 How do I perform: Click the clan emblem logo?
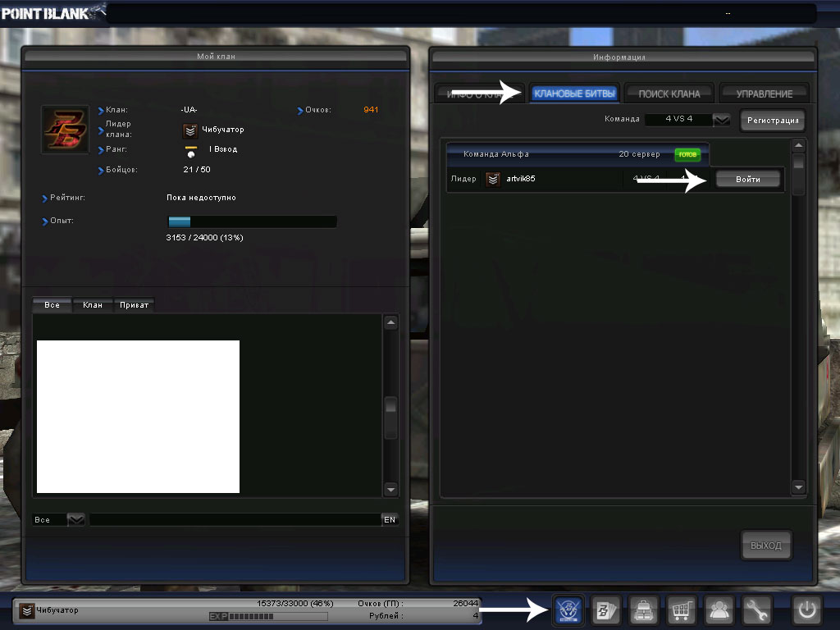tap(64, 129)
